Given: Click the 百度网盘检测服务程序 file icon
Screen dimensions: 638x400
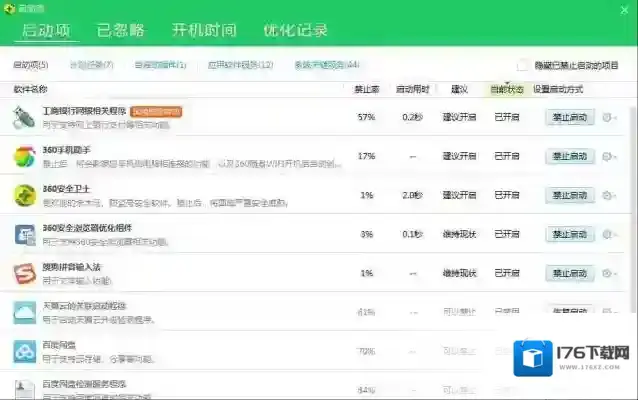Looking at the screenshot, I should (24, 389).
